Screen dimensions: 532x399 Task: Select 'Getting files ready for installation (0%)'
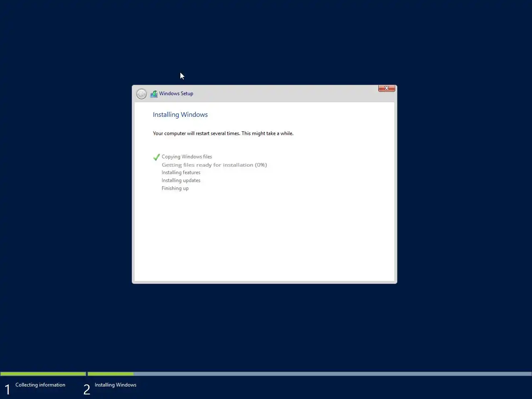pyautogui.click(x=214, y=165)
